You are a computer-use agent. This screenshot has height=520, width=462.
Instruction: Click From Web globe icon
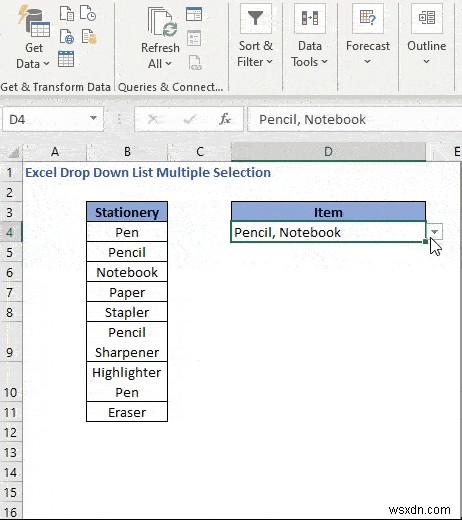coord(67,36)
